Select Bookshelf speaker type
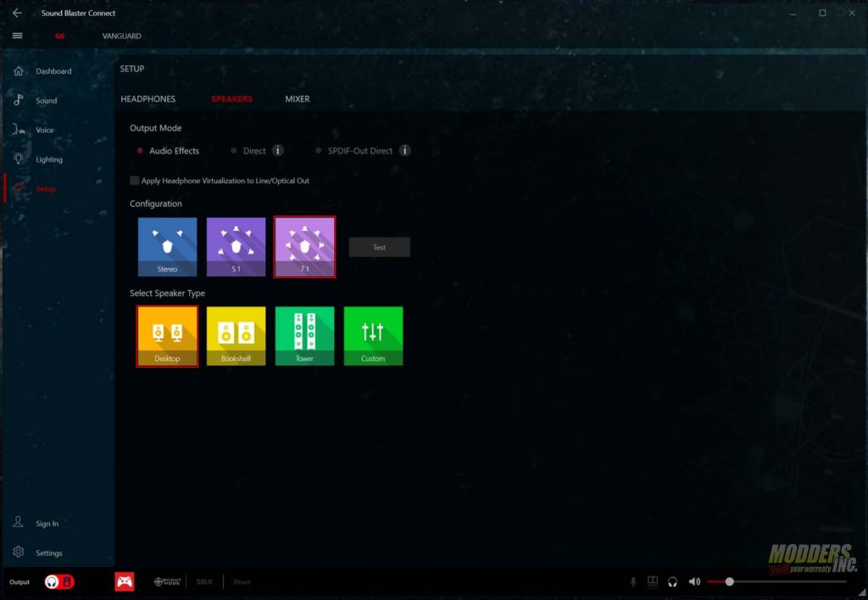 [x=236, y=336]
